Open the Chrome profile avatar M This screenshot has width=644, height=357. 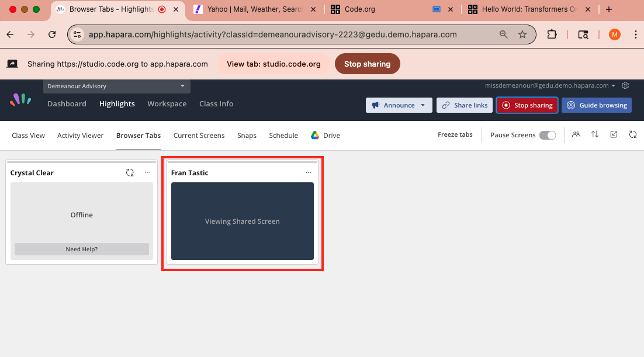pyautogui.click(x=614, y=34)
